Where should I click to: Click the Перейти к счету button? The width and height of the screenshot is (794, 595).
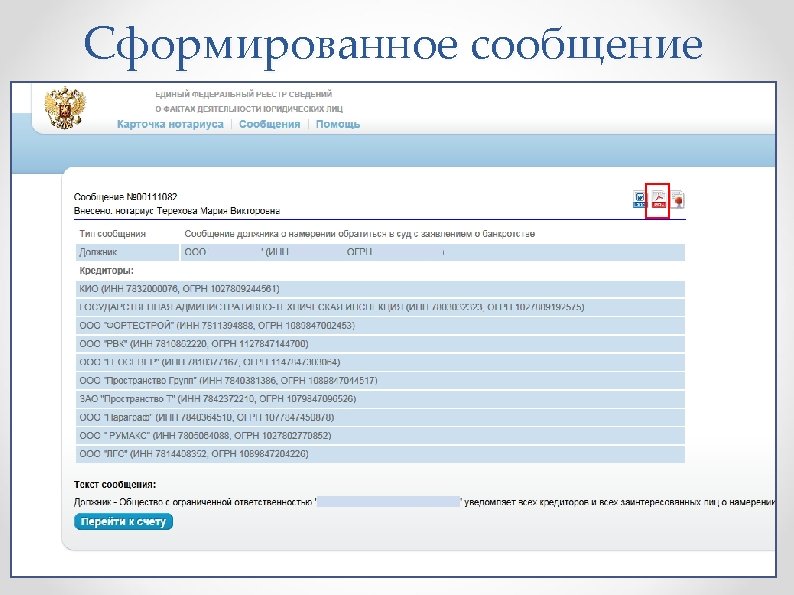tap(123, 522)
